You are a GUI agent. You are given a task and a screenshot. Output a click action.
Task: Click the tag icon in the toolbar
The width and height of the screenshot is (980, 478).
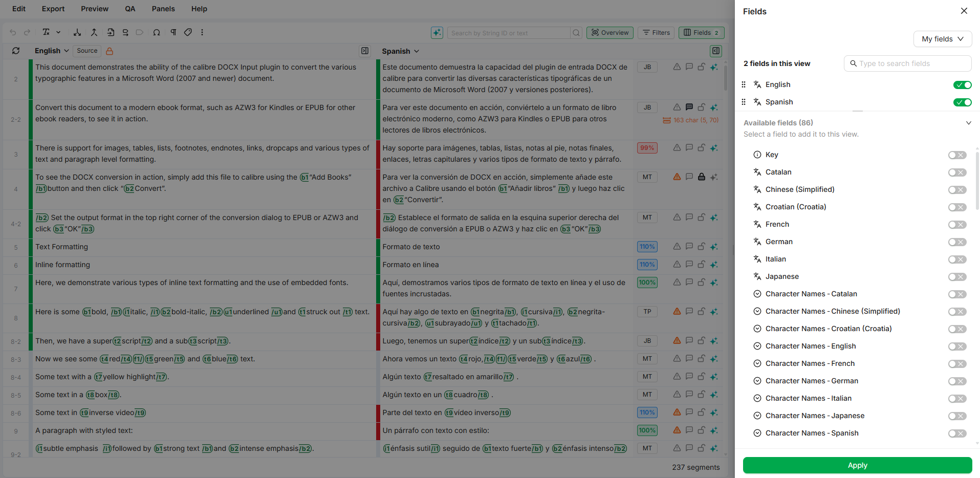click(188, 32)
